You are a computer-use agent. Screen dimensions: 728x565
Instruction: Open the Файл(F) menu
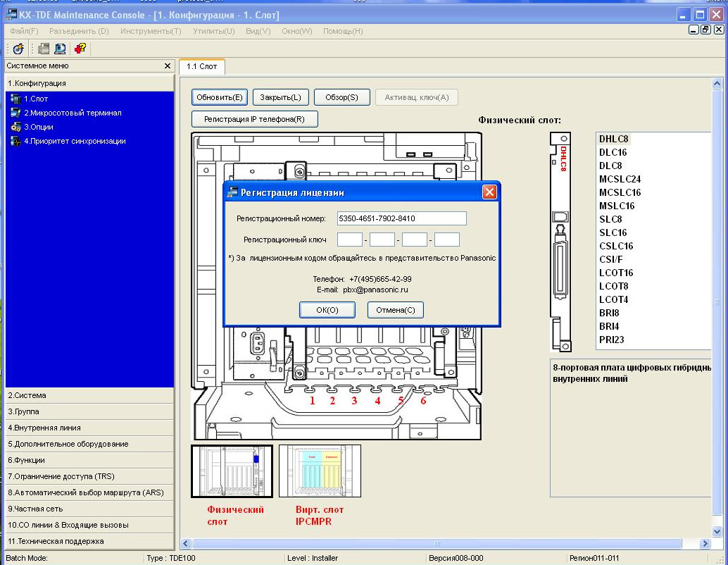24,31
